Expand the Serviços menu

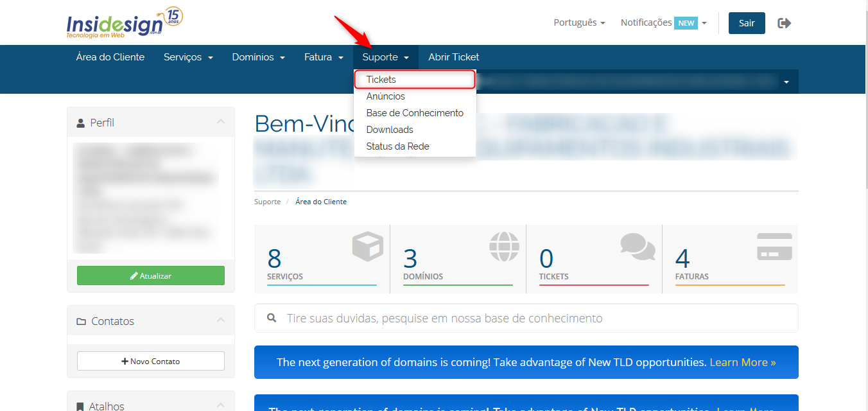click(x=187, y=57)
